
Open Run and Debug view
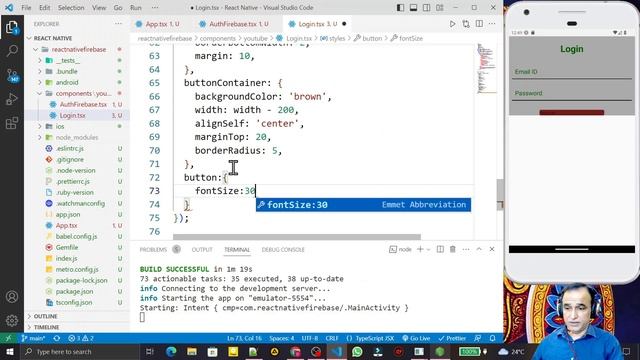point(12,99)
